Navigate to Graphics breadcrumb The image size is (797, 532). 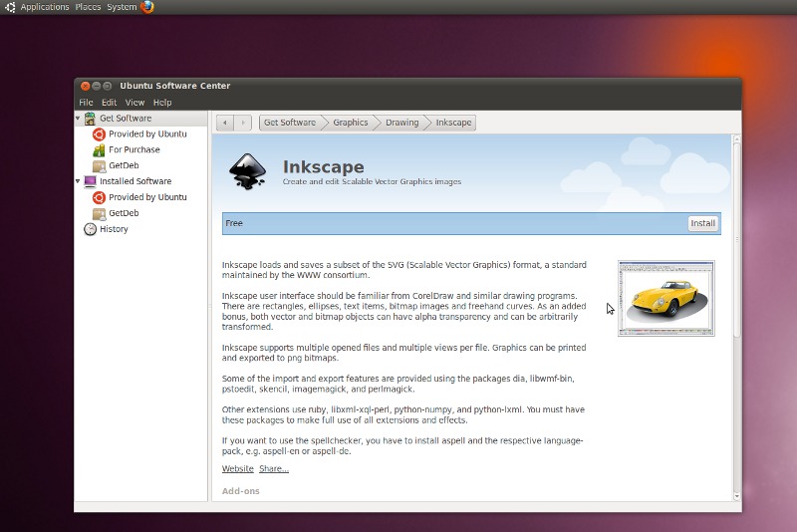click(x=351, y=123)
